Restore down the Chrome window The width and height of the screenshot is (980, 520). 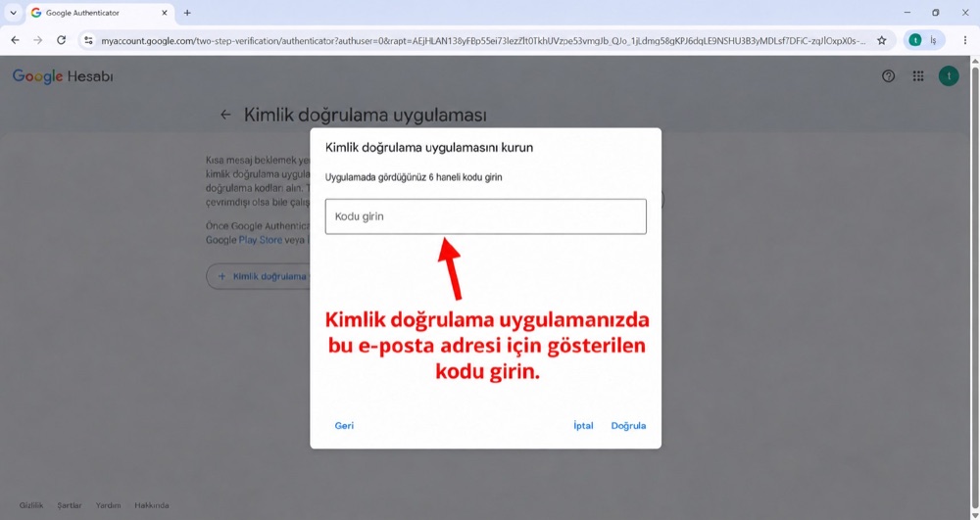click(x=936, y=13)
